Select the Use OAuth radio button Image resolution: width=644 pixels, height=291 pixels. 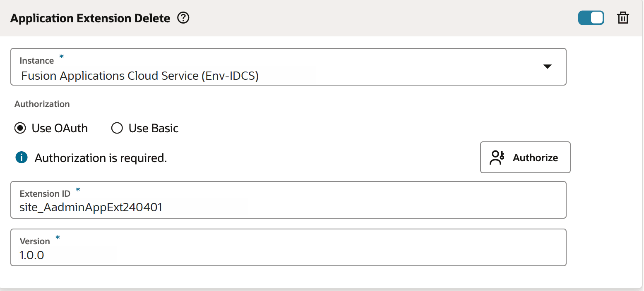click(19, 128)
